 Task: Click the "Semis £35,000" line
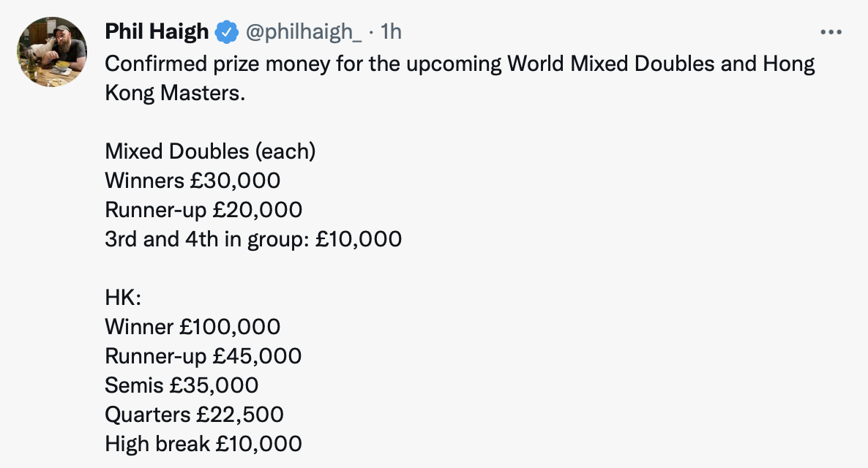182,385
